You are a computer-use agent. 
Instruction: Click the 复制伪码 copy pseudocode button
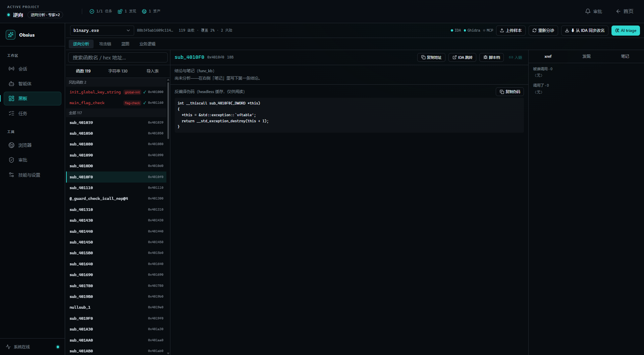coord(510,92)
